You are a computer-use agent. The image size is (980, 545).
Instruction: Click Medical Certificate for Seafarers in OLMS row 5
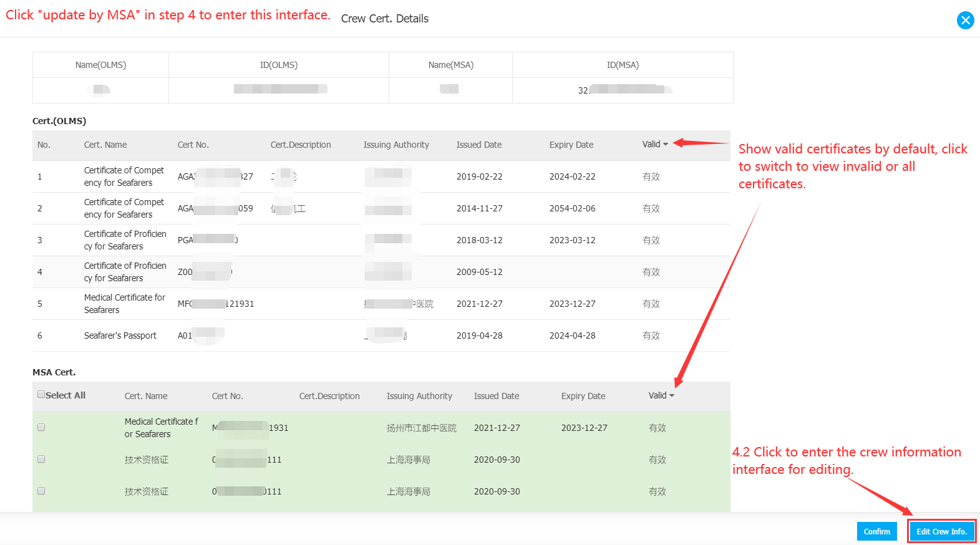pos(125,304)
